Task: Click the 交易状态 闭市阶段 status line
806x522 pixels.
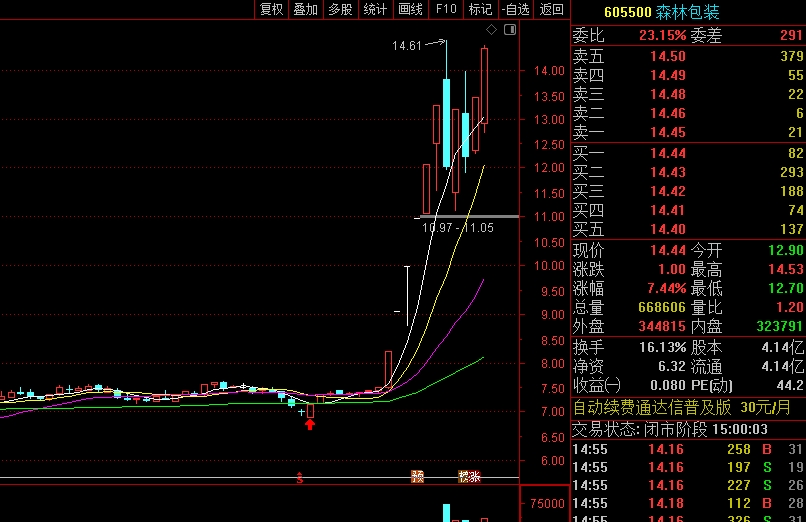Action: click(670, 430)
